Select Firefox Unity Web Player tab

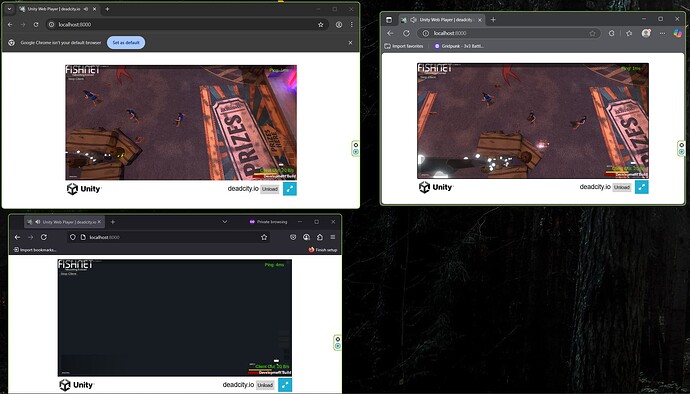point(65,222)
